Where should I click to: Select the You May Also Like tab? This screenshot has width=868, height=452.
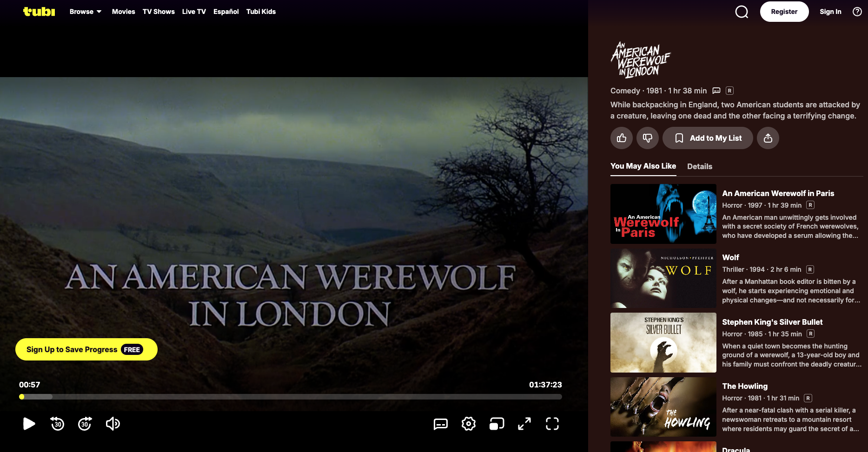pos(643,166)
